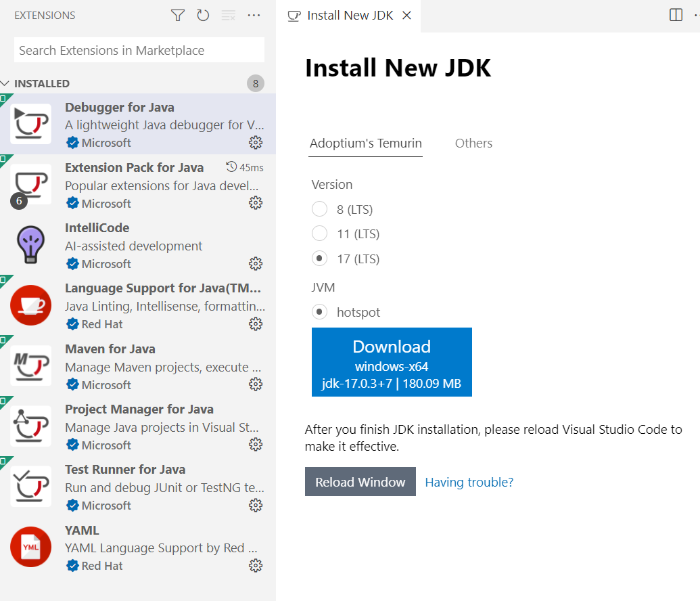Switch to the Others tab

(x=473, y=143)
